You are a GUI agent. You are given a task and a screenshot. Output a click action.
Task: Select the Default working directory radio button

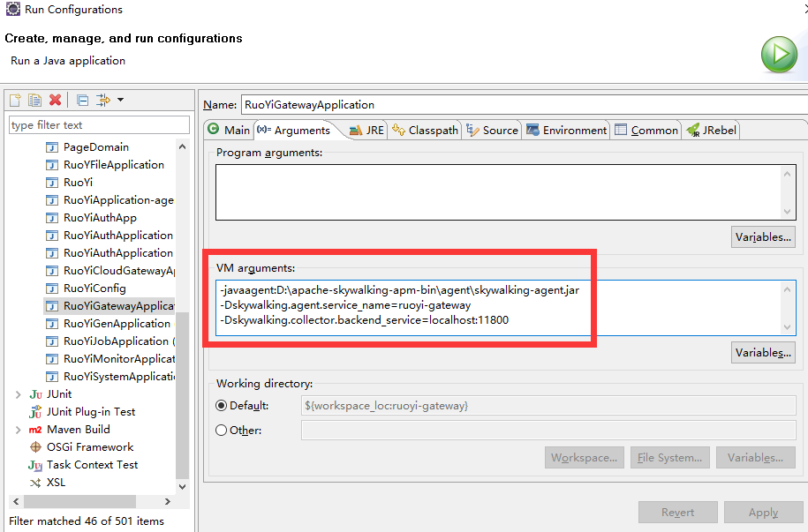[x=221, y=406]
